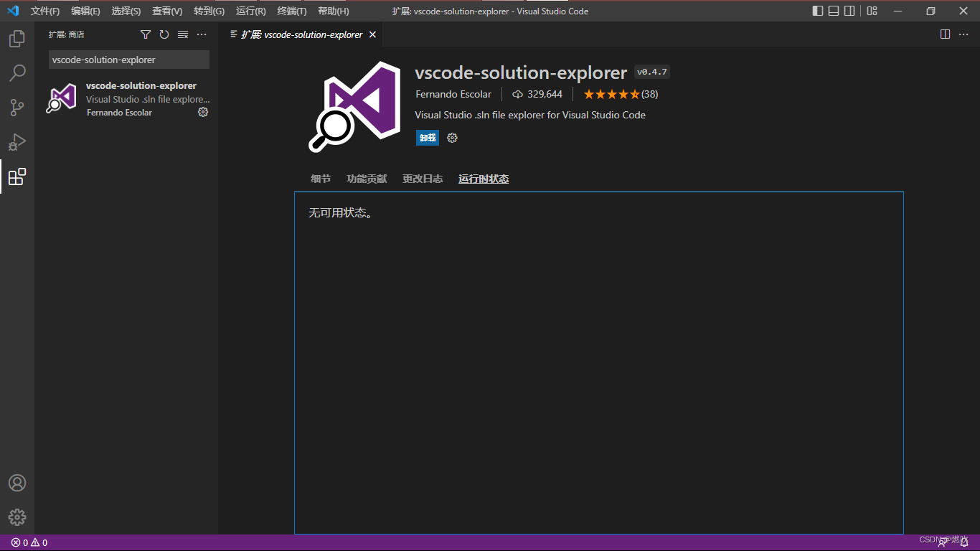Open the Run and Debug view
Viewport: 980px width, 551px height.
point(17,142)
